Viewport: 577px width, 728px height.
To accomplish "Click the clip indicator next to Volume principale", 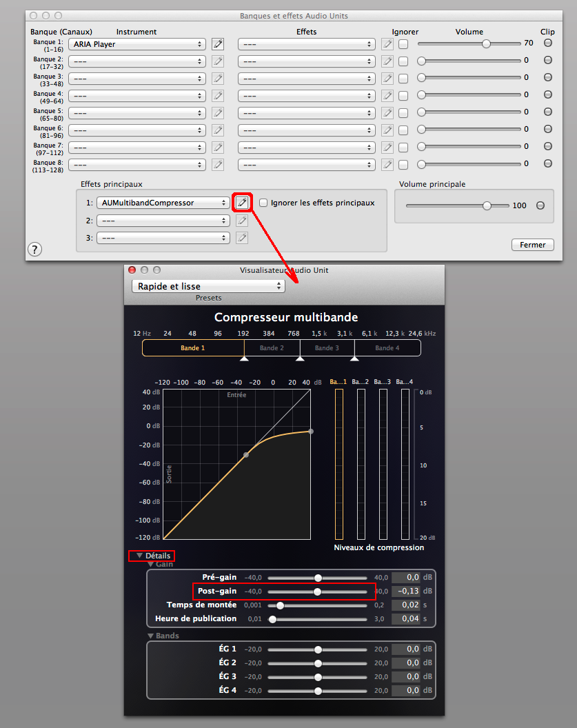I will 540,205.
